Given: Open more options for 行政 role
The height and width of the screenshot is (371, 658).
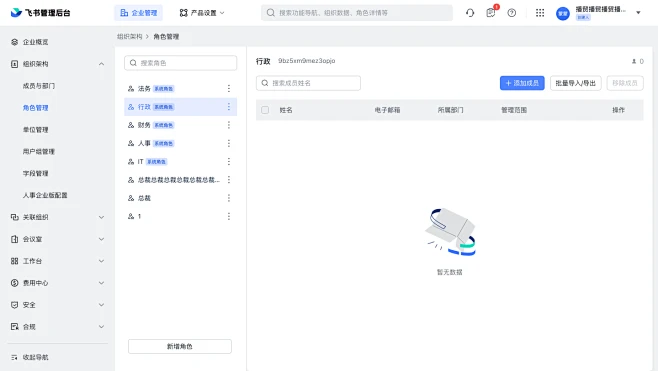Looking at the screenshot, I should (229, 107).
